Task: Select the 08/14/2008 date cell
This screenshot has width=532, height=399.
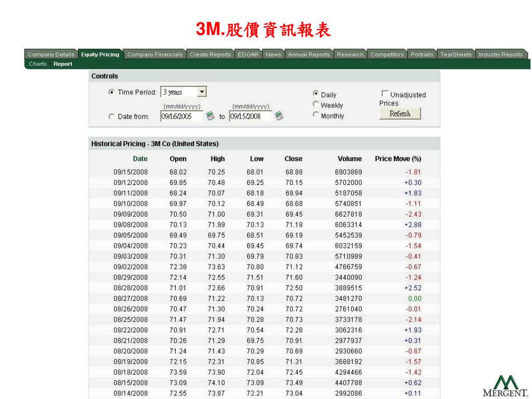Action: pyautogui.click(x=130, y=393)
